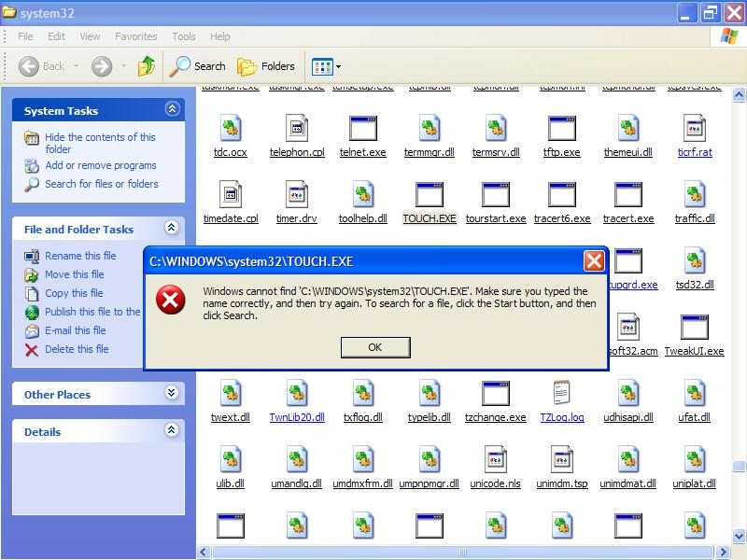Expand the Other Places panel
747x560 pixels.
[172, 393]
